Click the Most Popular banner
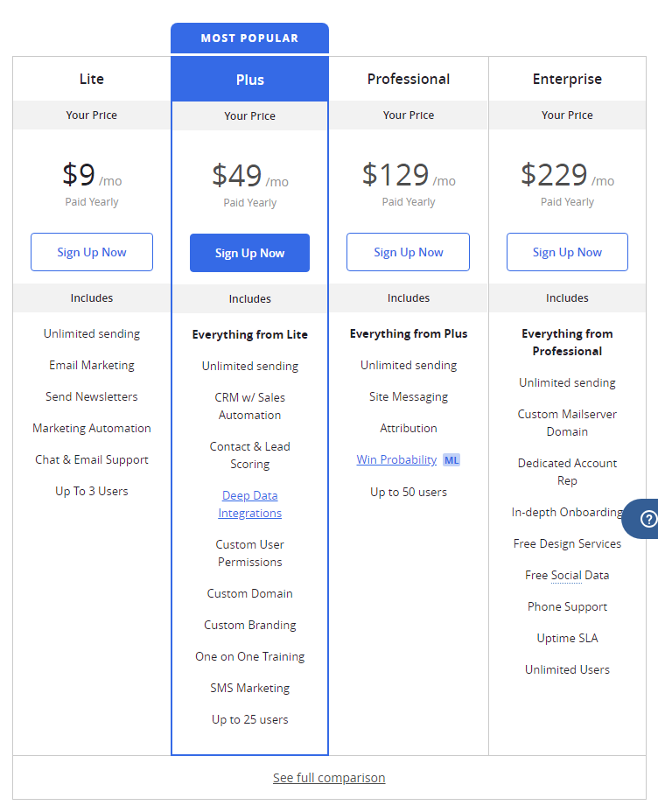Viewport: 658px width, 812px height. (249, 38)
